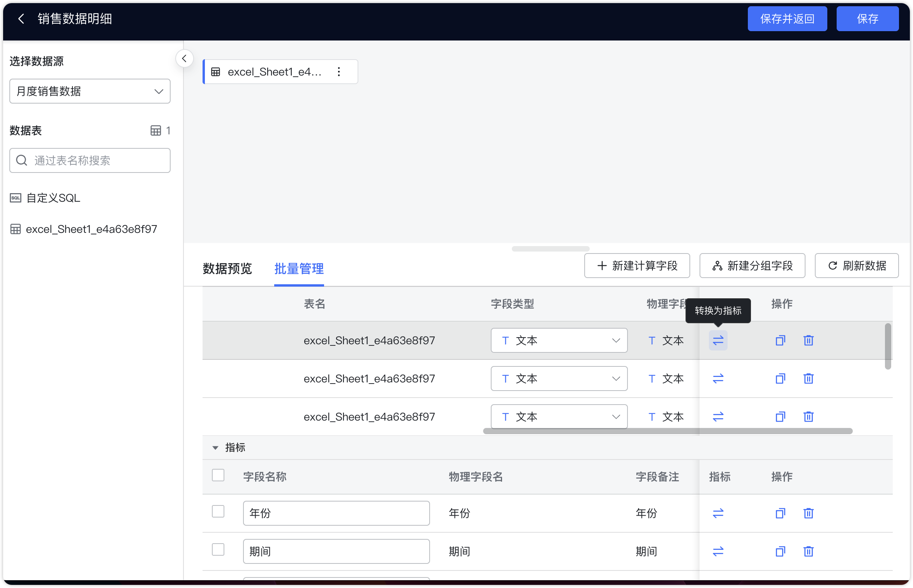
Task: Click the back arrow beside 销售数据明细
Action: [21, 19]
